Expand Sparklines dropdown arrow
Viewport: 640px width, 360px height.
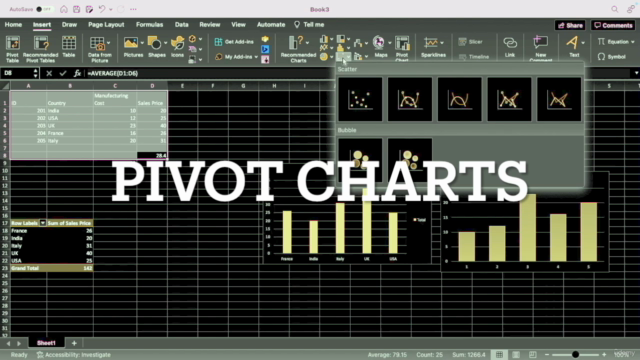442,42
